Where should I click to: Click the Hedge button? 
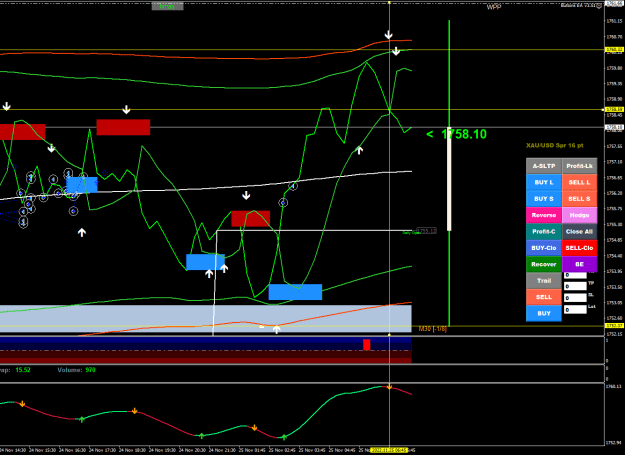coord(580,215)
